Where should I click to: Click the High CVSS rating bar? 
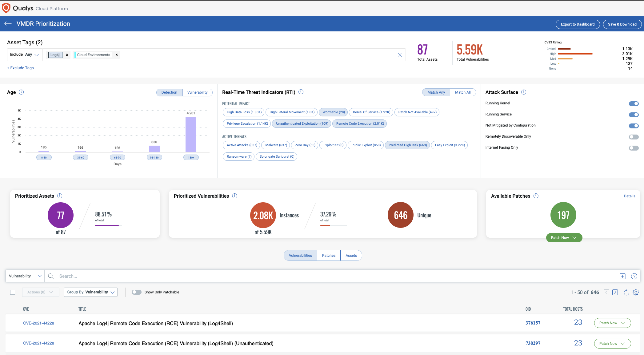coord(575,54)
